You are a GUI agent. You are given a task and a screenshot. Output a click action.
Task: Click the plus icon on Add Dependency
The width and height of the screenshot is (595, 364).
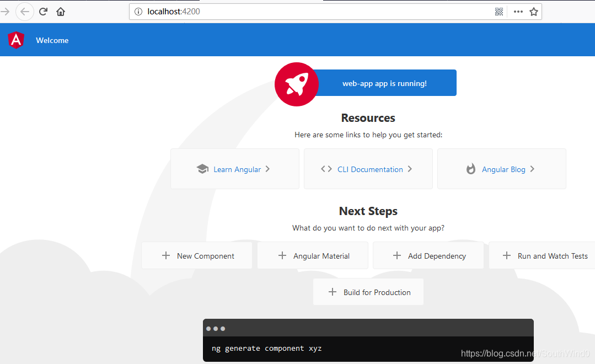tap(397, 255)
